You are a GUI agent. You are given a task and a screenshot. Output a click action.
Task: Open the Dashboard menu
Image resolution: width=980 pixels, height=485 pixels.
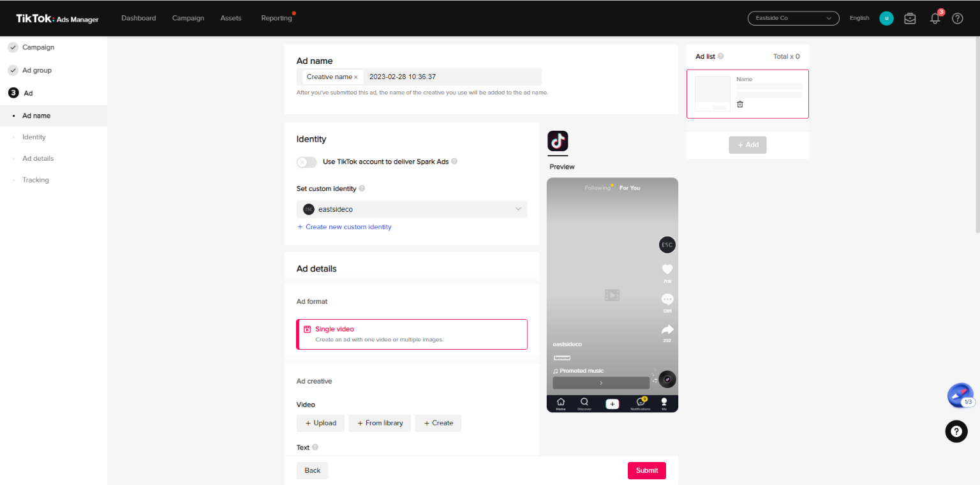138,19
